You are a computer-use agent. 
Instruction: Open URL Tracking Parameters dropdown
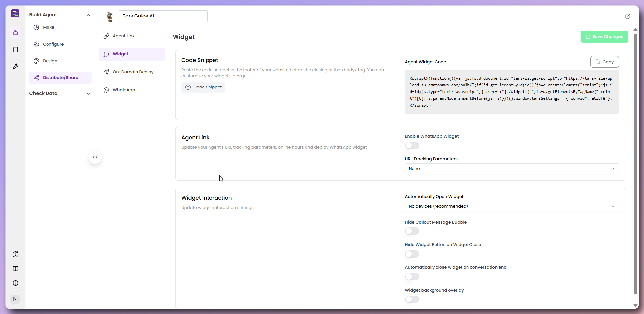[512, 169]
